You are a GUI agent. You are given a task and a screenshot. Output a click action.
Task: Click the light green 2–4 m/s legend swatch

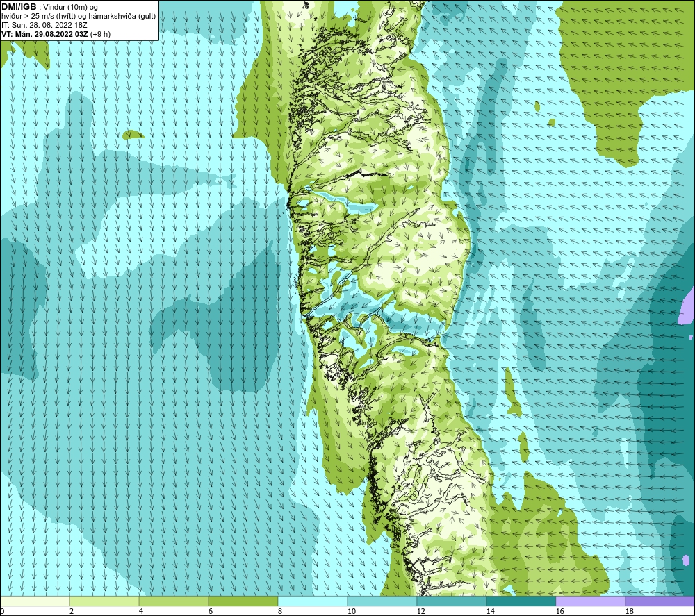click(x=104, y=601)
